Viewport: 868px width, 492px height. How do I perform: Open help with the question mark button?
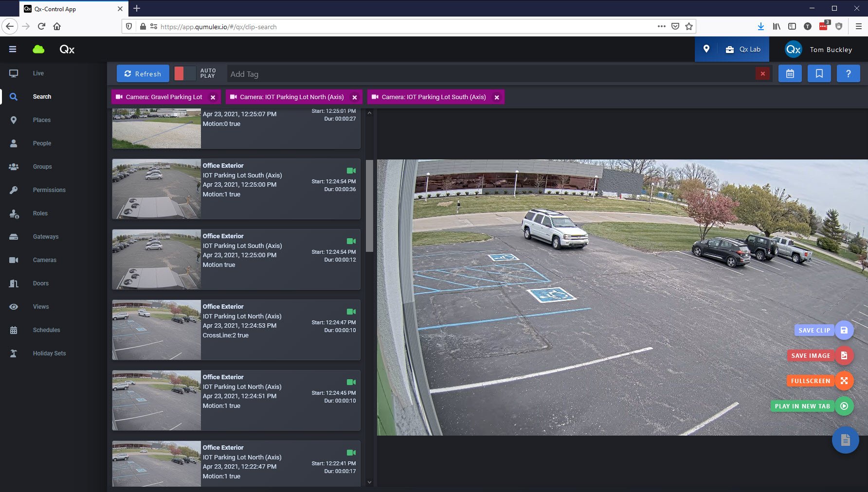click(x=848, y=74)
